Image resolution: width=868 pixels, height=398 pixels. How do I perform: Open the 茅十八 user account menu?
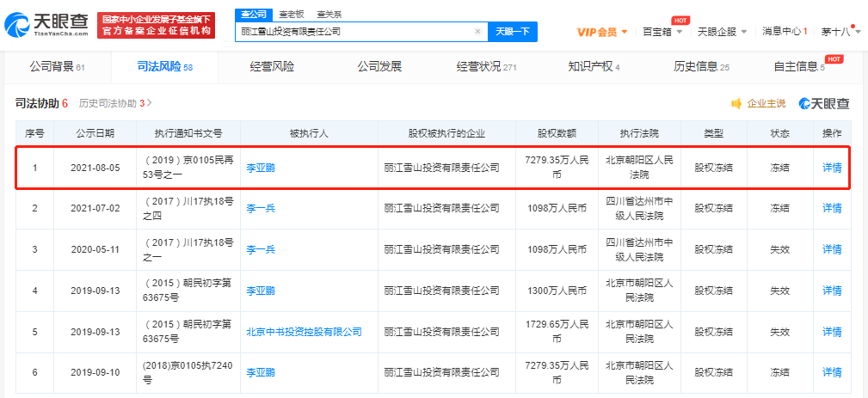[x=840, y=32]
